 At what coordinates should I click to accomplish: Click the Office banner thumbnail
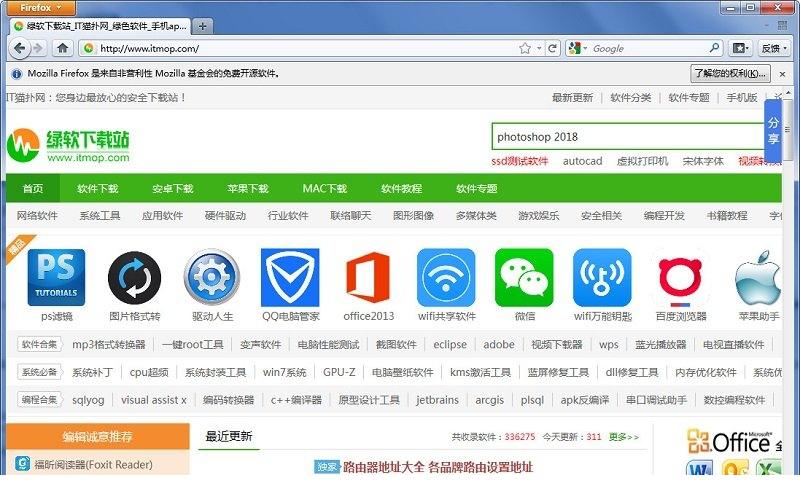click(735, 451)
